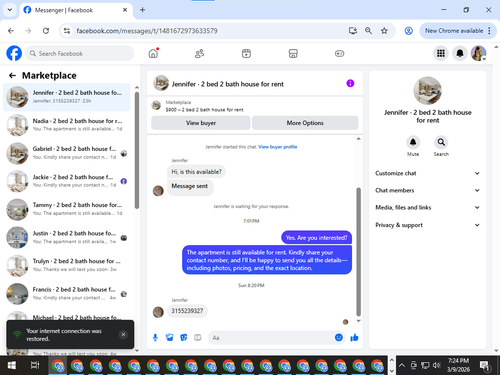
Task: Bookmark this page with the star
Action: pos(384,31)
